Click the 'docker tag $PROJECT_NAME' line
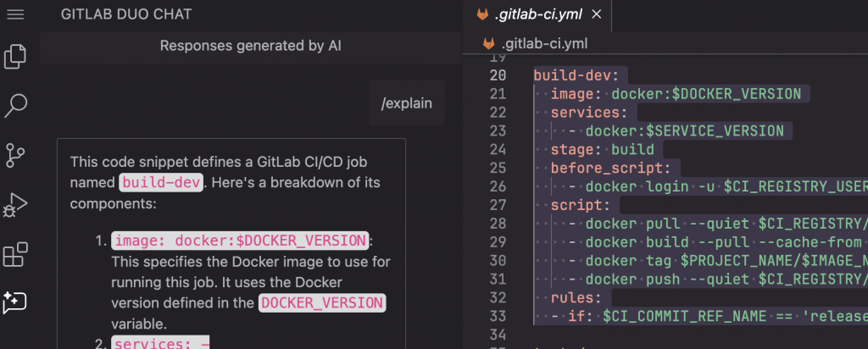 (x=718, y=261)
